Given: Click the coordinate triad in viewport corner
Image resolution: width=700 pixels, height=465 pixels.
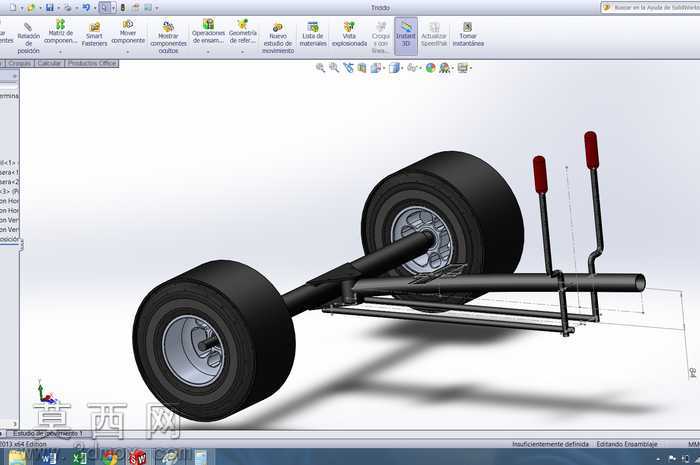Looking at the screenshot, I should pyautogui.click(x=46, y=392).
